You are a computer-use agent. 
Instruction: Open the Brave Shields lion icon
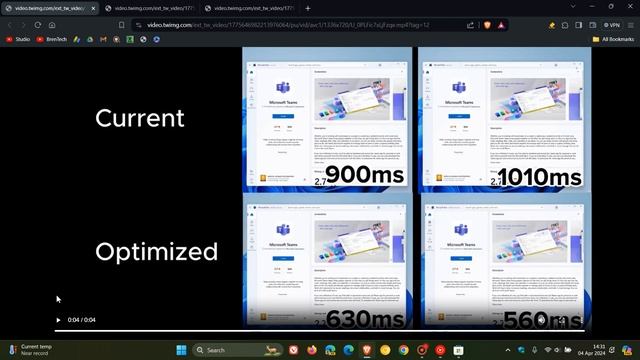coord(487,25)
